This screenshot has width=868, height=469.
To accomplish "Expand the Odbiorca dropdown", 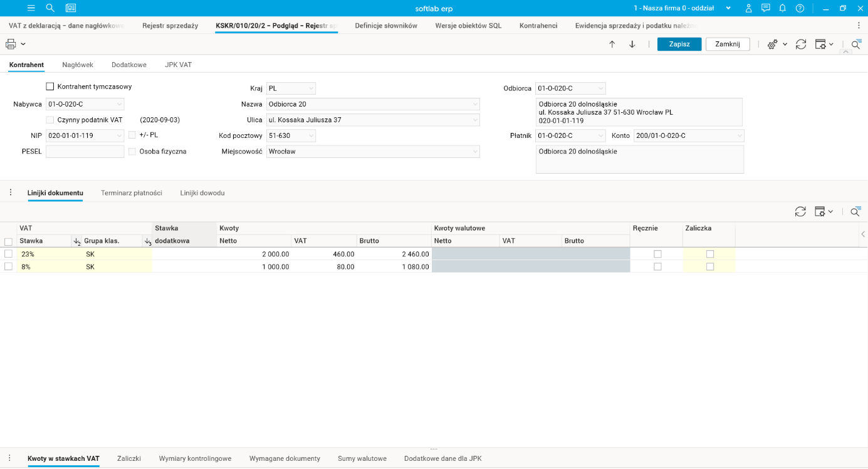I will [x=600, y=88].
